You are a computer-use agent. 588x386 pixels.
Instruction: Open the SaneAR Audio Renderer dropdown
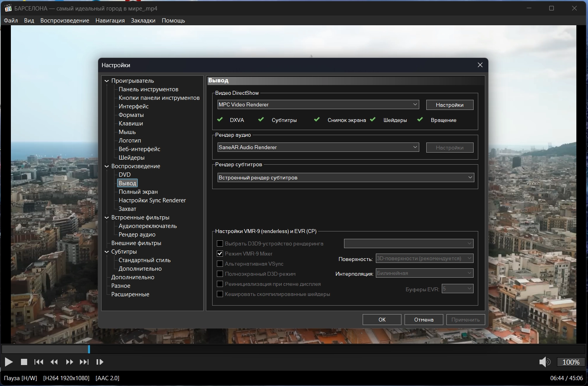coord(415,147)
